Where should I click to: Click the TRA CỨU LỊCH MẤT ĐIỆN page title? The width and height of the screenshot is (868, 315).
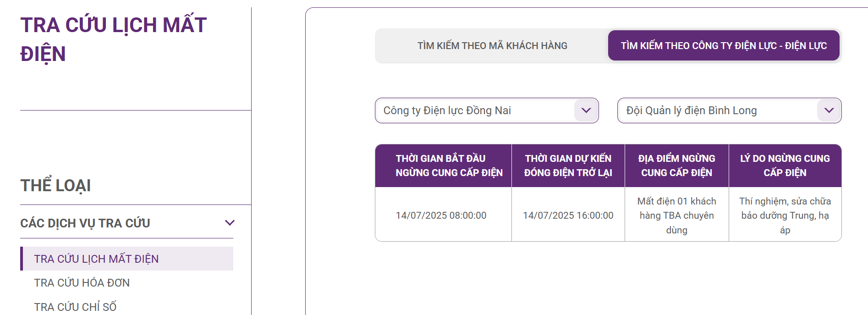(114, 39)
